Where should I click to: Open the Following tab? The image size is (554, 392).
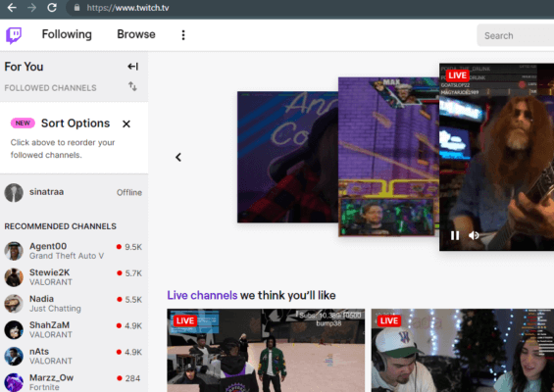click(x=67, y=34)
